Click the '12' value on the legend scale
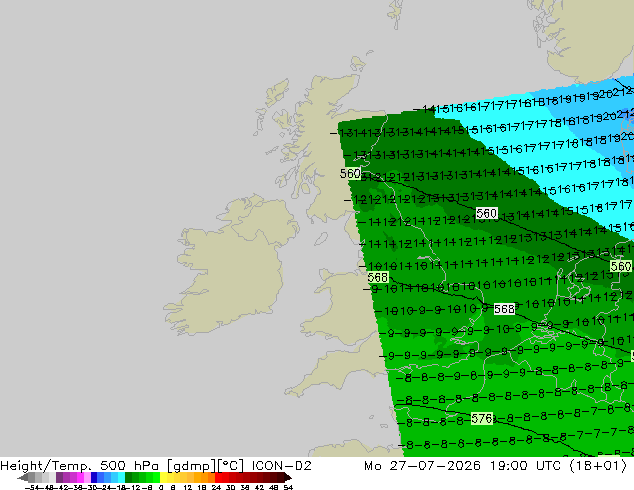This screenshot has height=490, width=634. click(188, 487)
